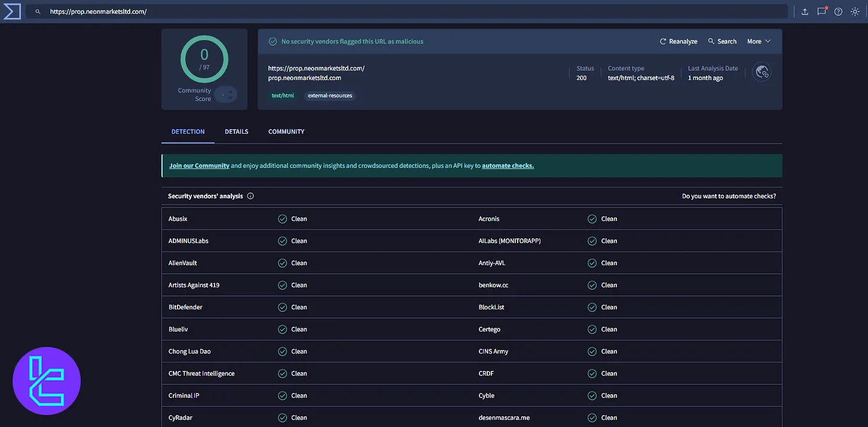Click the help question mark icon
Screen dimensions: 868x427
point(838,11)
